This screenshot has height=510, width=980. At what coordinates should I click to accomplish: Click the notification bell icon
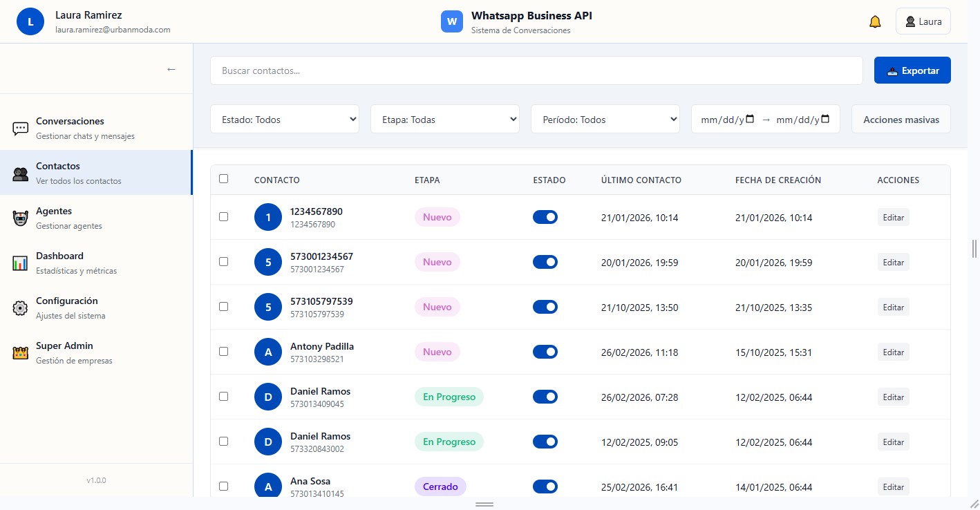click(x=875, y=21)
